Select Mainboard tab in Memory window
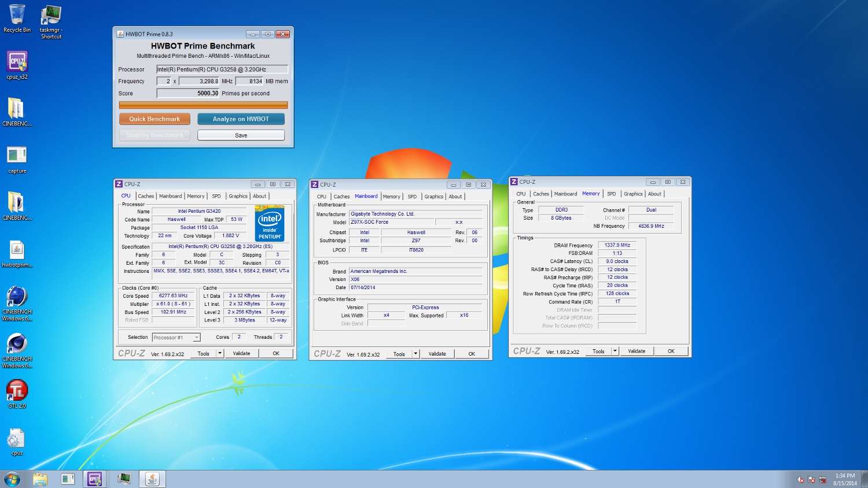Viewport: 868px width, 488px height. 565,194
